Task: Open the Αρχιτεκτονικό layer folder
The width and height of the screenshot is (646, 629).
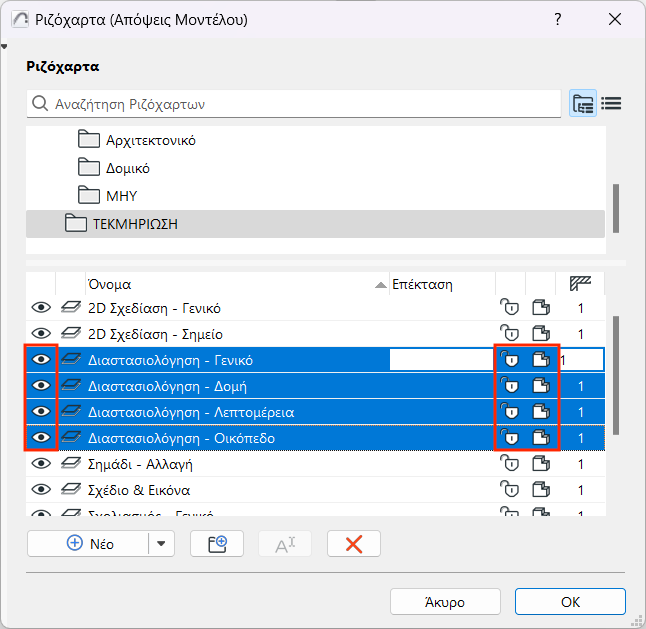Action: click(150, 140)
